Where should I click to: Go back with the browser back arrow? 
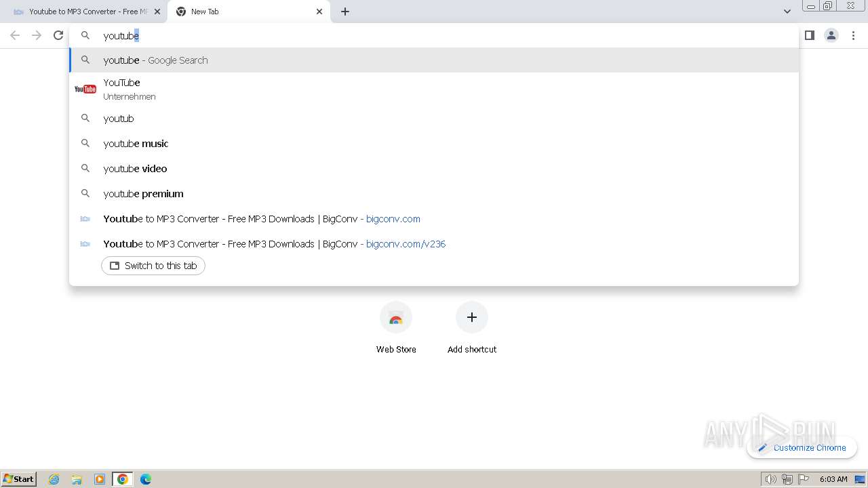15,35
